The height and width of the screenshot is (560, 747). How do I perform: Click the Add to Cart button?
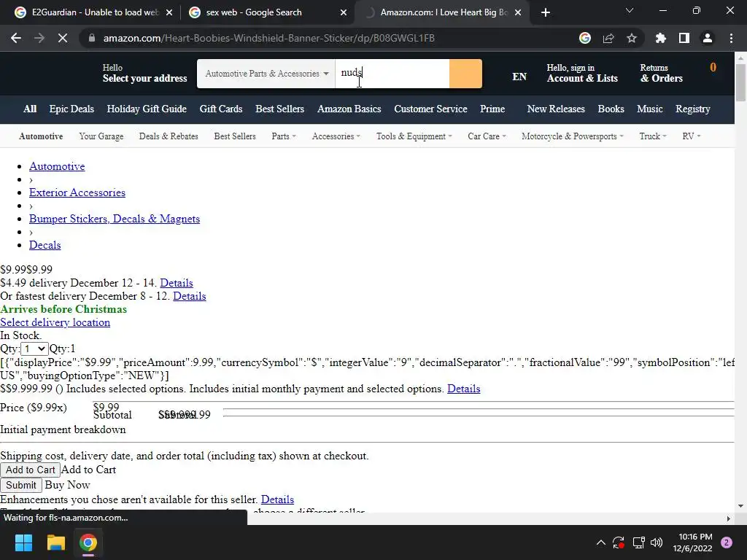pos(31,470)
